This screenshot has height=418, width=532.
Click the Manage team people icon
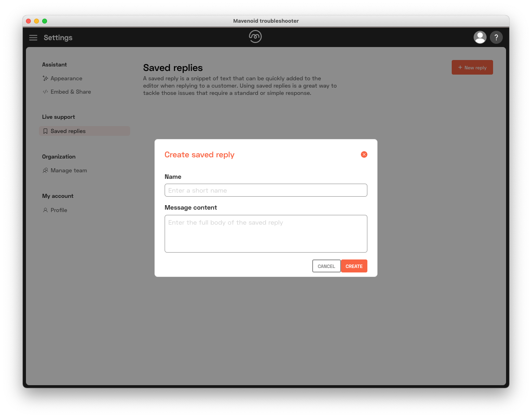click(45, 170)
